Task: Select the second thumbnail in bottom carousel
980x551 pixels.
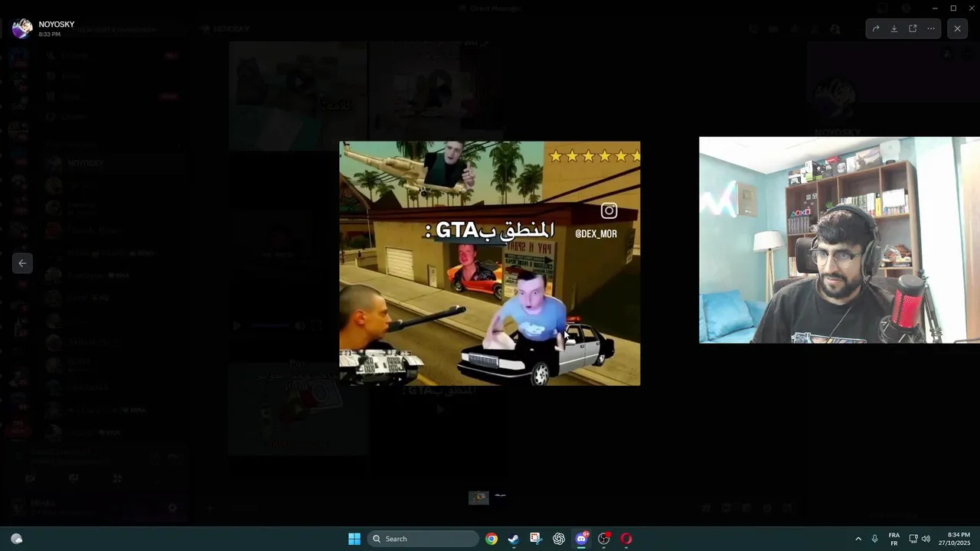Action: 500,497
